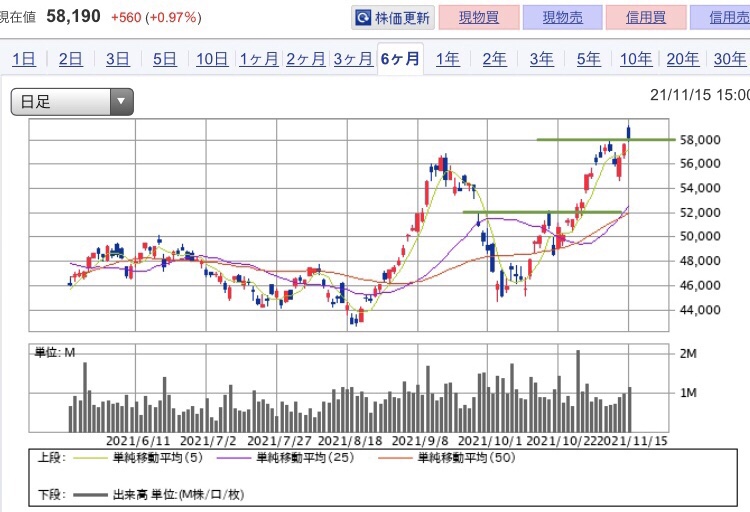Switch chart range to 3日
This screenshot has width=750, height=512.
[118, 59]
